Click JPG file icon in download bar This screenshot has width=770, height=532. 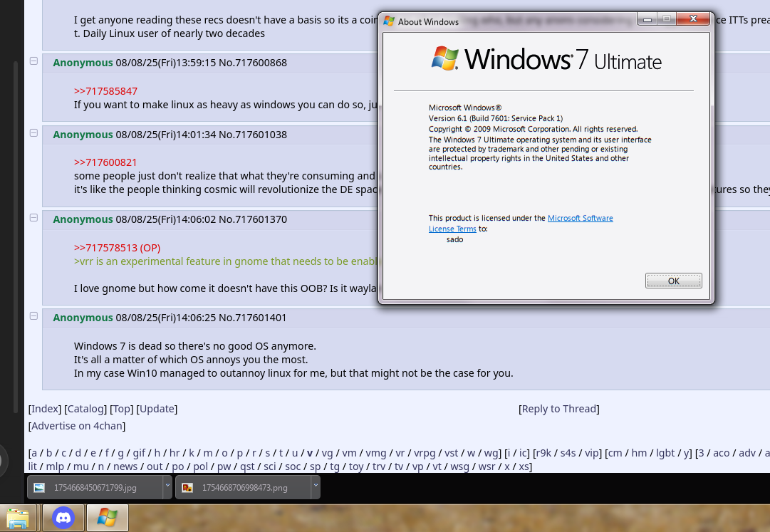click(38, 487)
